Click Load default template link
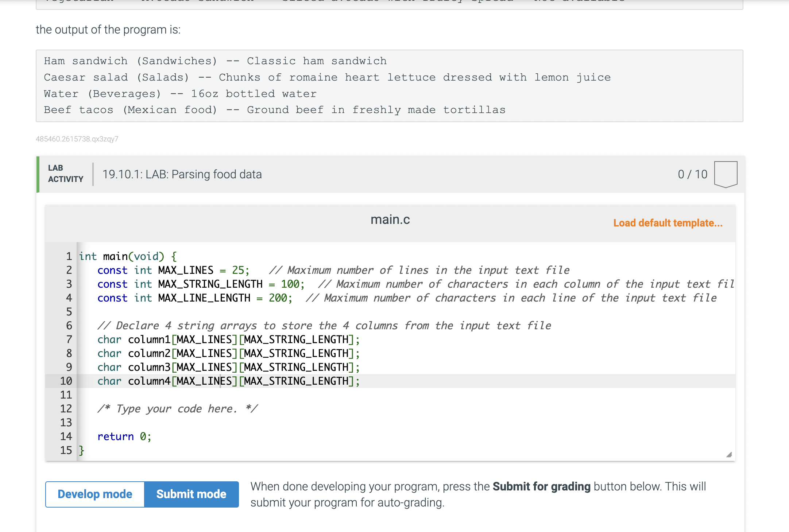Screen dimensions: 789x532 pyautogui.click(x=668, y=223)
